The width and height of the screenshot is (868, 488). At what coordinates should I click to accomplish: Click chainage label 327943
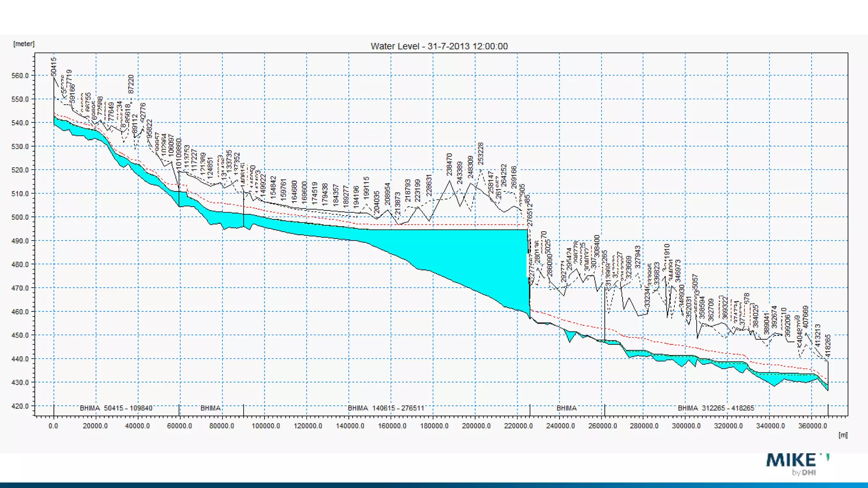coord(637,257)
